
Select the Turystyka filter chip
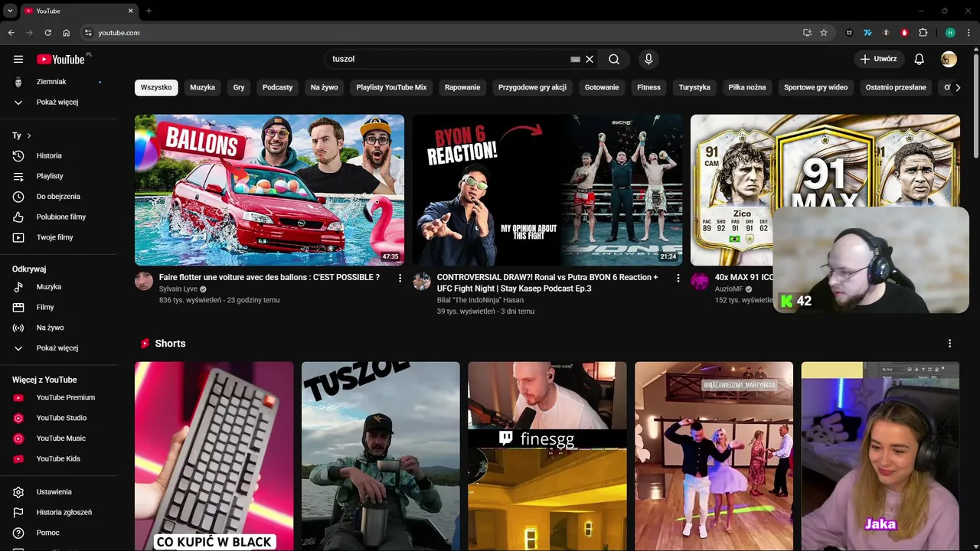click(x=694, y=87)
